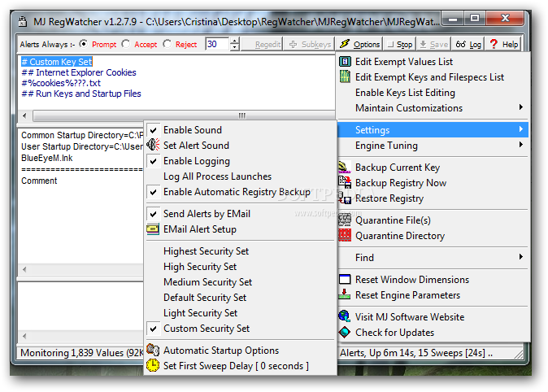Image resolution: width=548 pixels, height=392 pixels.
Task: Click the alert timeout field showing 30
Action: (217, 44)
